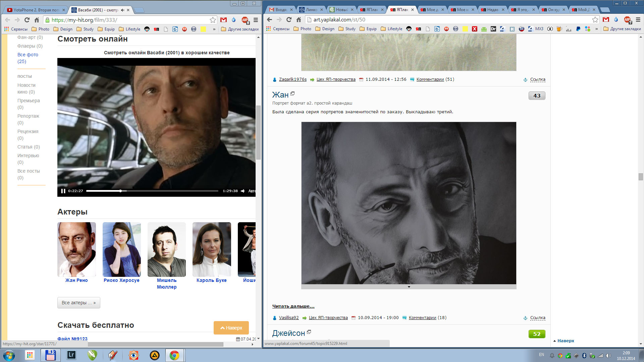Open Жан post in new window icon
Screen dimensions: 644x362
pyautogui.click(x=292, y=94)
